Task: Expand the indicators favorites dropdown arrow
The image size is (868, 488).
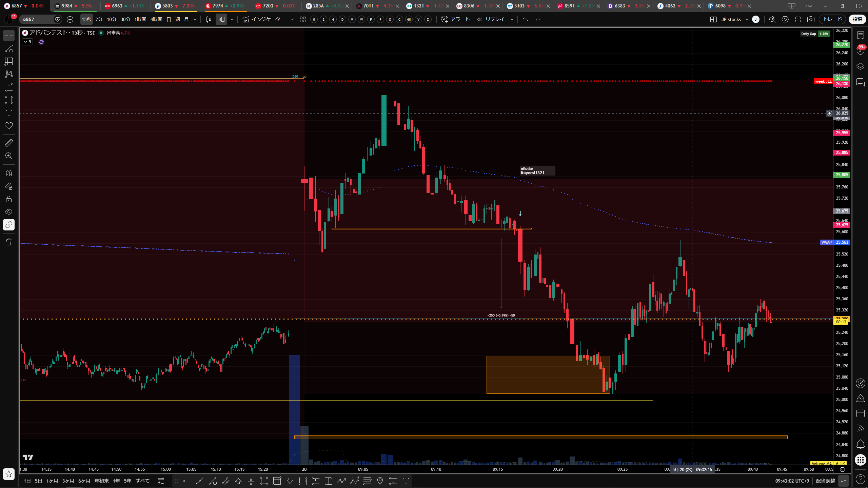Action: click(292, 19)
